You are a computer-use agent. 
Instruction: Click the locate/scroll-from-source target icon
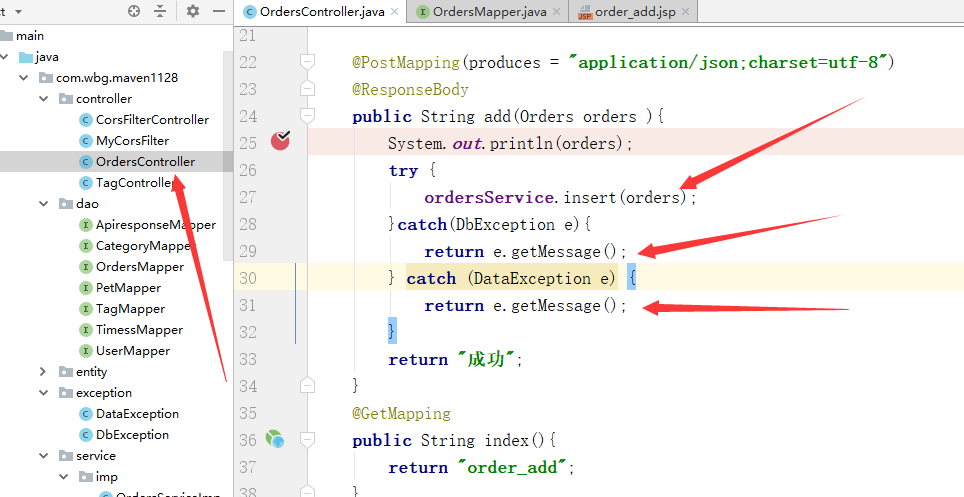(x=133, y=11)
